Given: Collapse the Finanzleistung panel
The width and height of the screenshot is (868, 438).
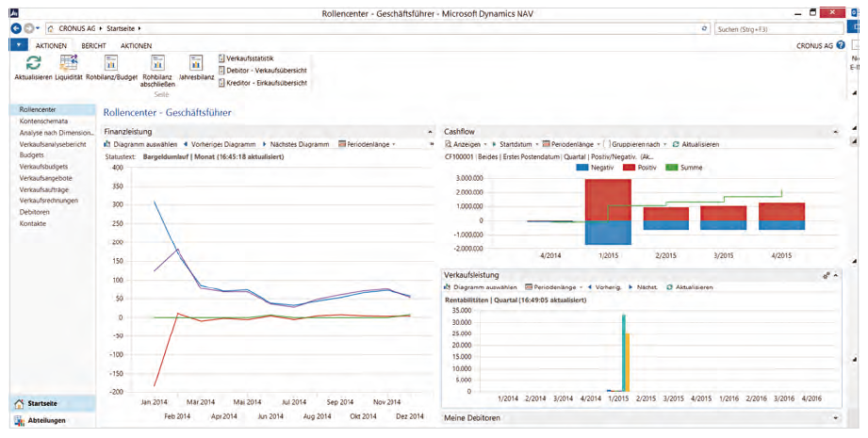Looking at the screenshot, I should coord(430,132).
